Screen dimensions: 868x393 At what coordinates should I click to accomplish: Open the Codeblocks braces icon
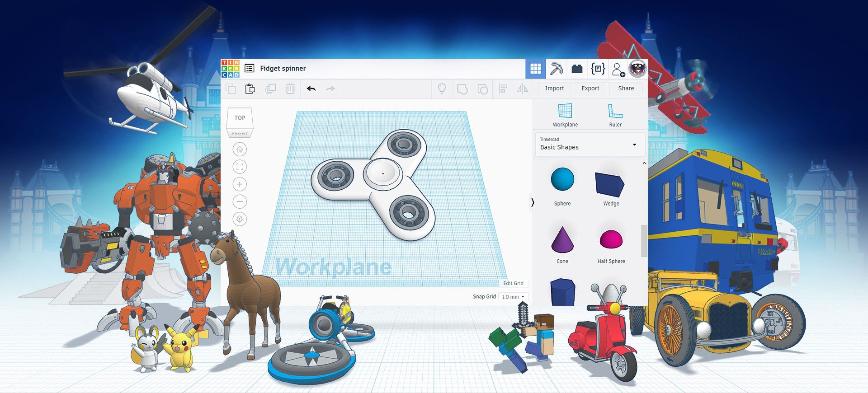pyautogui.click(x=598, y=69)
